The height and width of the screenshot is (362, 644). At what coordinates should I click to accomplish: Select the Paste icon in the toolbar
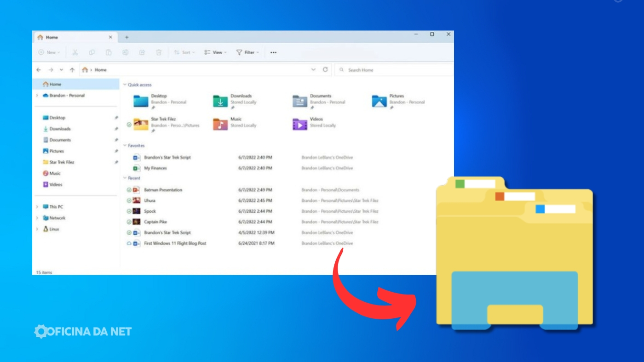109,52
